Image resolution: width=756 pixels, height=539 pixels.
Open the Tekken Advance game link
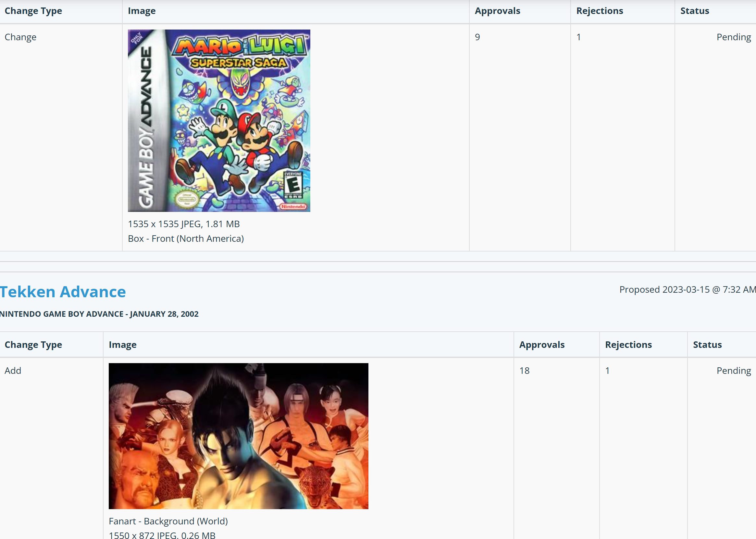[x=63, y=292]
